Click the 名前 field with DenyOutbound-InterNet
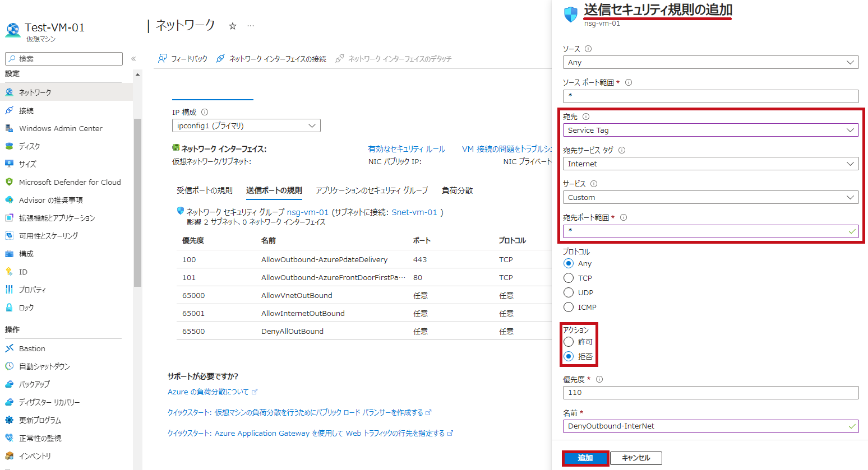Image resolution: width=868 pixels, height=470 pixels. (x=710, y=426)
